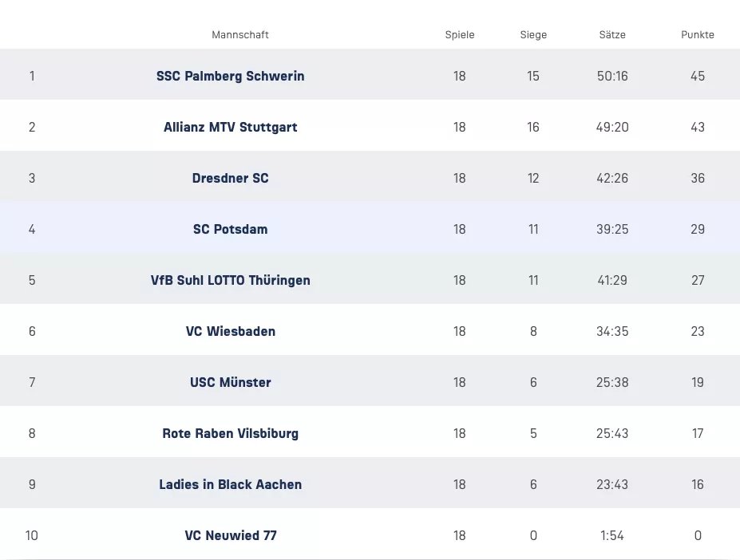Viewport: 740px width, 560px height.
Task: Open the Allianz MTV Stuttgart team link
Action: [x=230, y=127]
